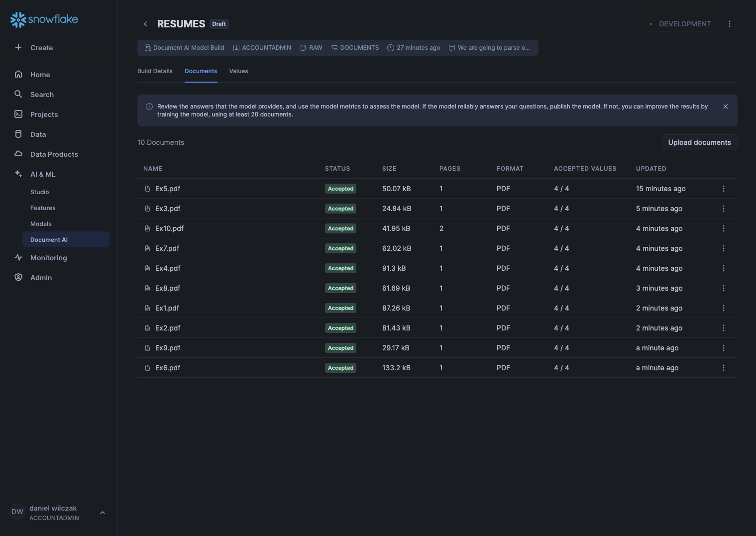Click the 15 minutes ago timestamp
Screen dimensions: 756x536
click(x=660, y=189)
